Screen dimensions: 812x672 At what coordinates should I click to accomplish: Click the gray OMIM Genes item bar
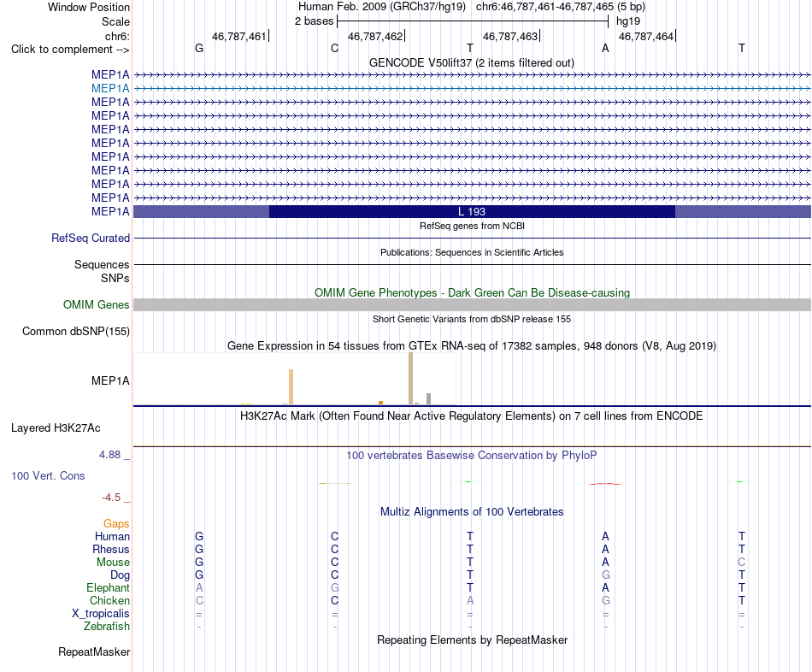[x=472, y=304]
